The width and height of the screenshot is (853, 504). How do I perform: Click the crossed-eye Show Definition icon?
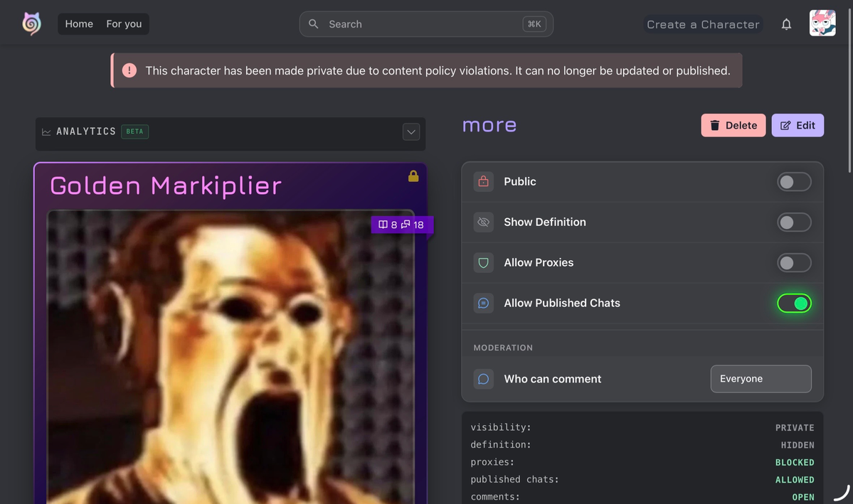click(x=483, y=222)
